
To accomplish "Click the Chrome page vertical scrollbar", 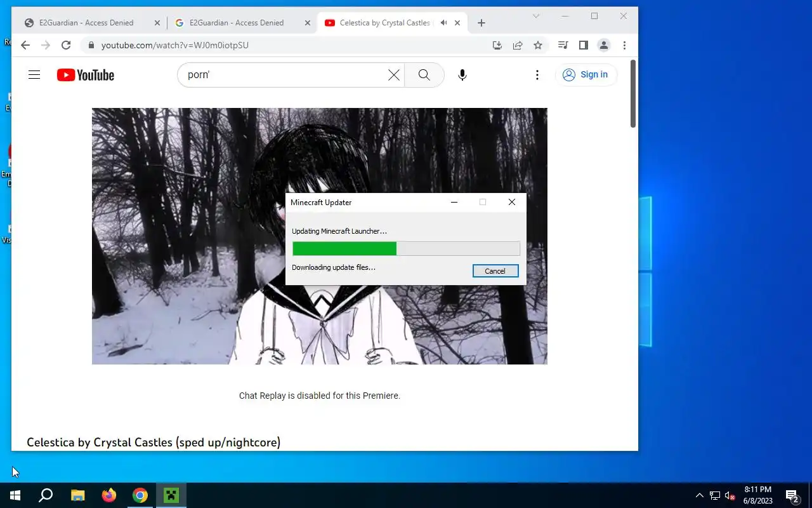I will pos(633,93).
